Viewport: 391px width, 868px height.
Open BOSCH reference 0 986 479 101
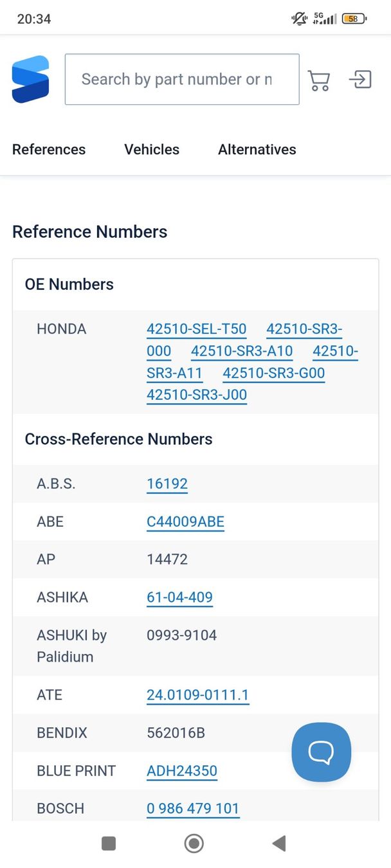[x=193, y=808]
